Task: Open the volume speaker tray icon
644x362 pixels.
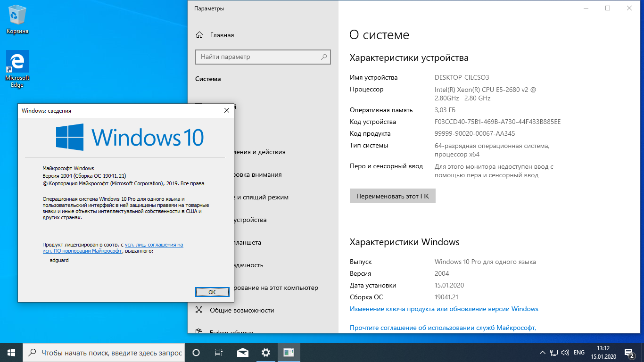Action: (565, 353)
